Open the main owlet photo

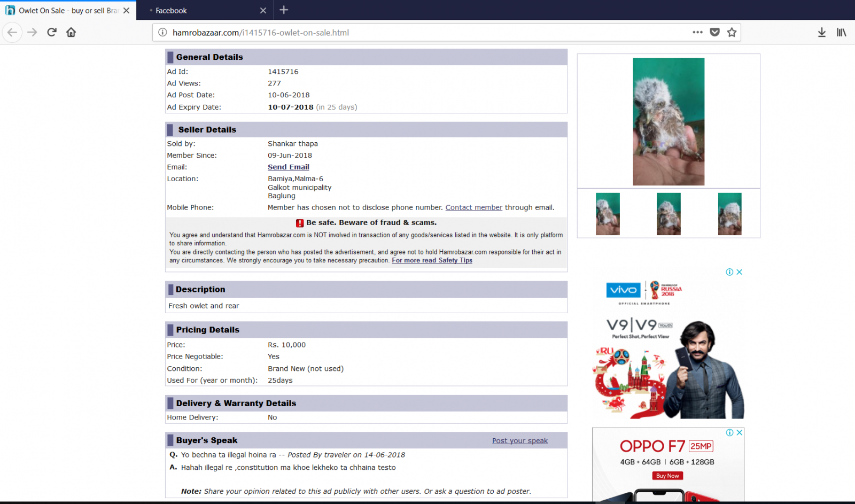[669, 121]
